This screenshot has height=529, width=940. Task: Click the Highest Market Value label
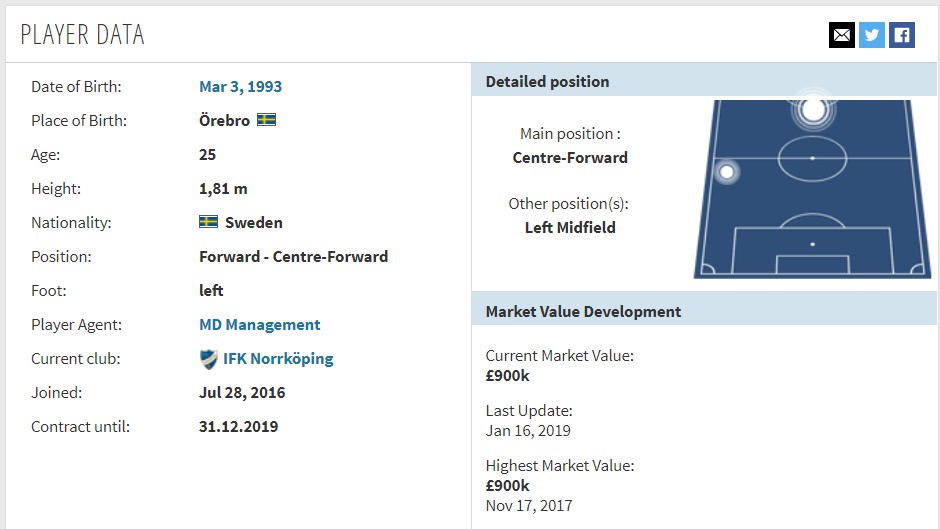point(560,465)
